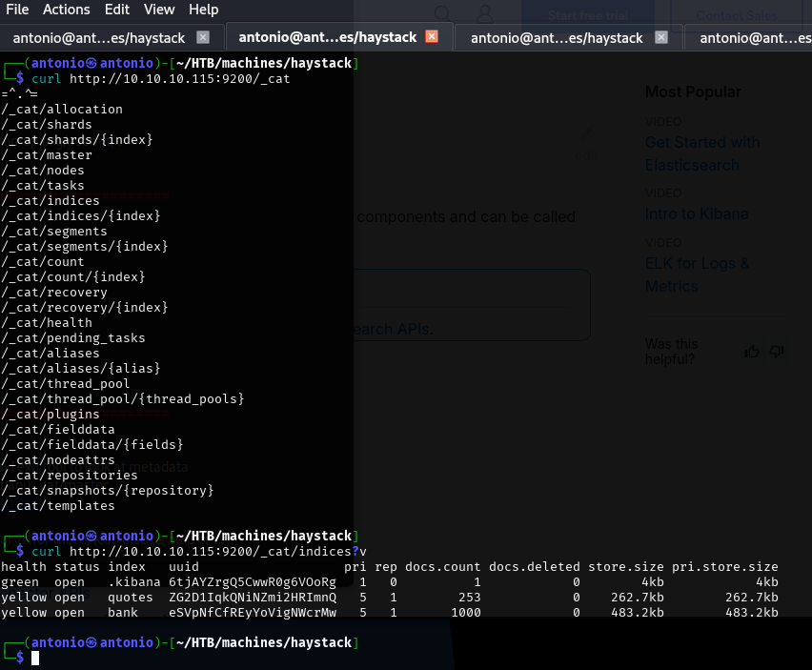Click the .kibana index name cell
Viewport: 812px width, 670px height.
click(x=134, y=582)
